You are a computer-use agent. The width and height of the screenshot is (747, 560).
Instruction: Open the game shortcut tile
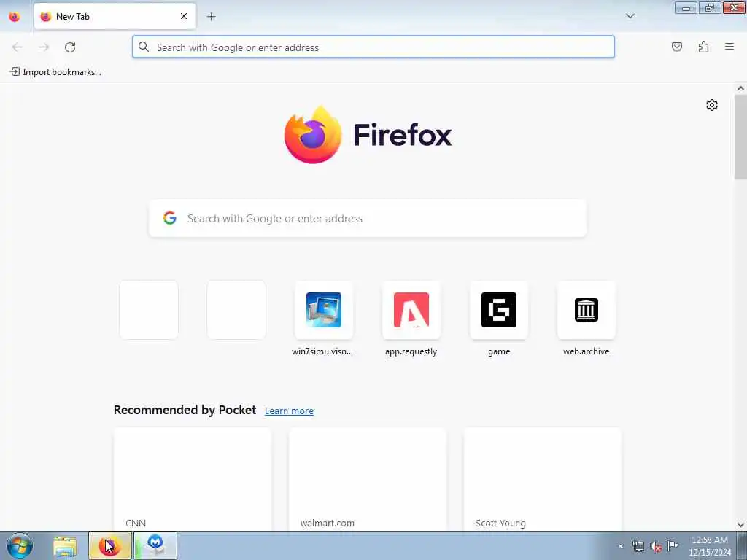[499, 319]
